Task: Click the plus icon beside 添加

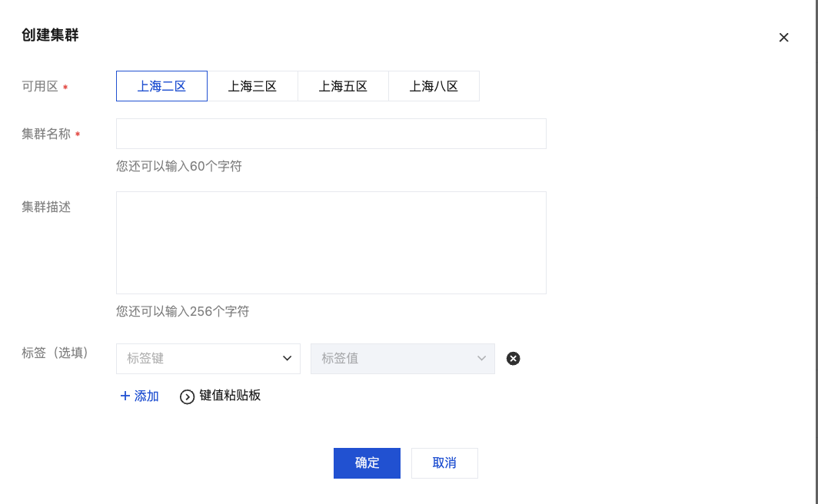Action: 125,396
